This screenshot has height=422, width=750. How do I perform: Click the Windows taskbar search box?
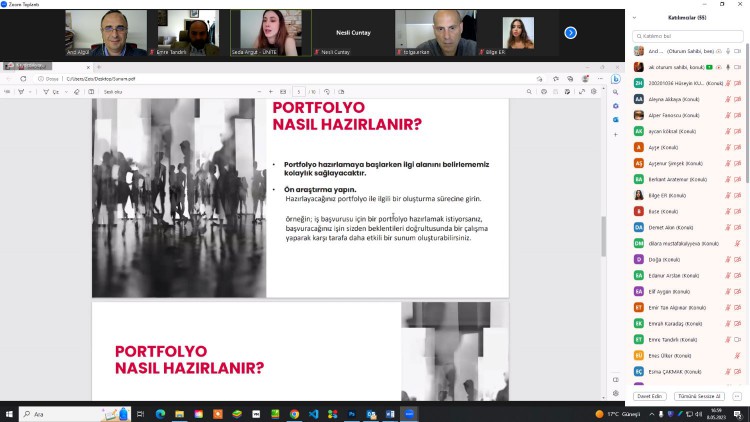tap(74, 414)
